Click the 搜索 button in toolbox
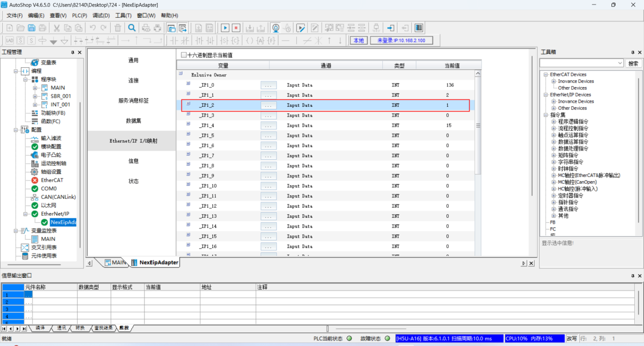644x346 pixels. coord(633,63)
